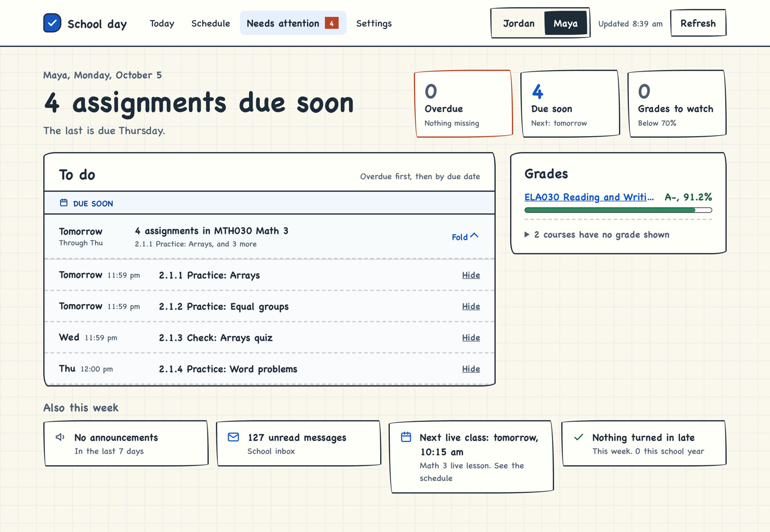
Task: Expand 2 courses have no grade shown
Action: point(597,235)
